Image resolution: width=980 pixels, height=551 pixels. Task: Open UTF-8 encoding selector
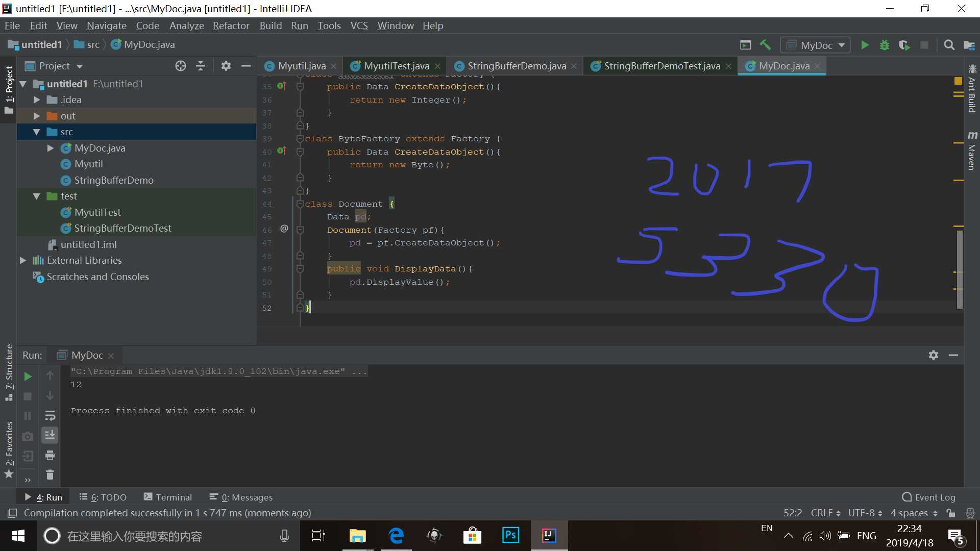pyautogui.click(x=865, y=513)
